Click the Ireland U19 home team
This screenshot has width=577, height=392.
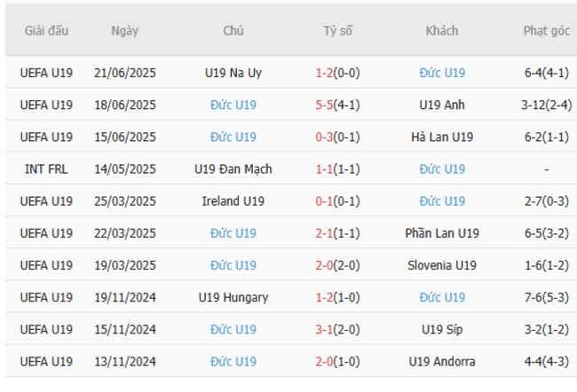coord(233,200)
